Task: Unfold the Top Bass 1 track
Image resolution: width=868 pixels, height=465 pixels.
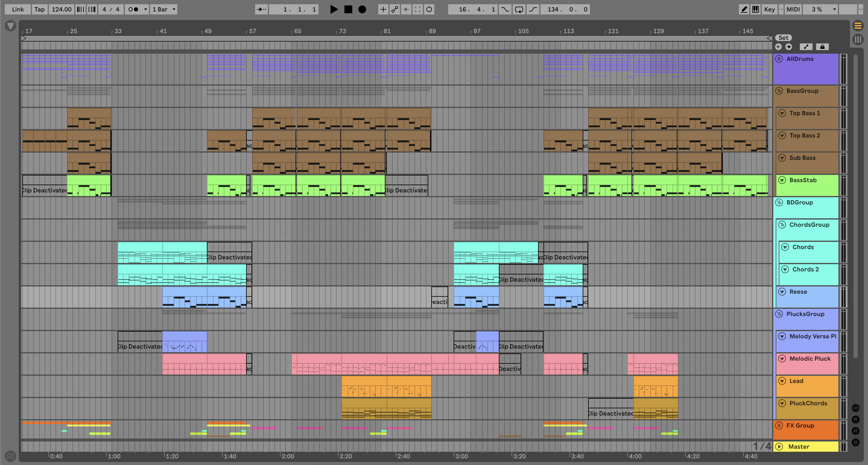Action: point(782,113)
